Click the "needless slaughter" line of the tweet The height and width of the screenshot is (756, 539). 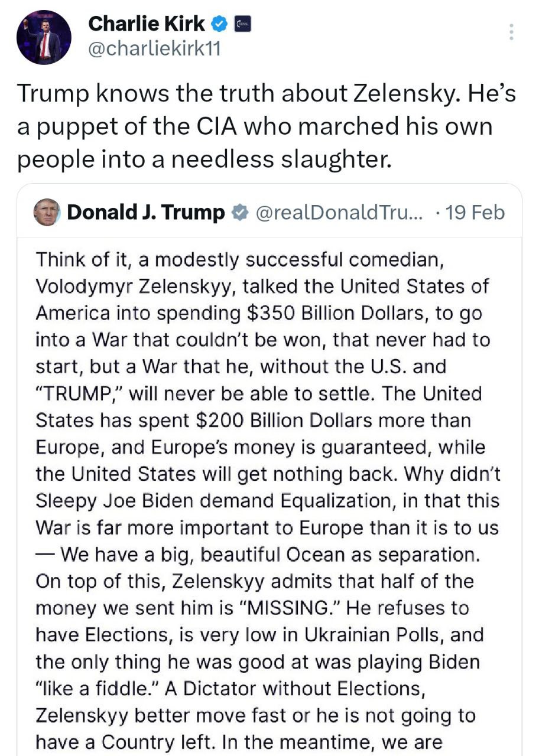point(204,159)
